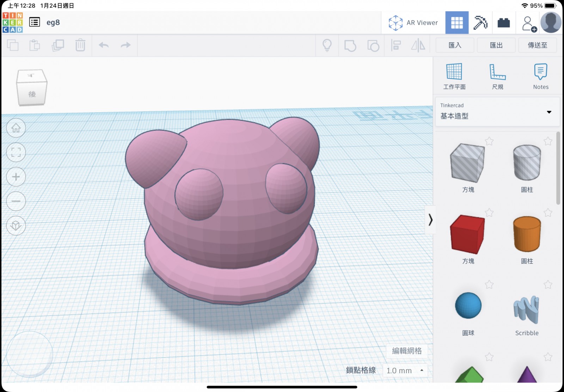Click the align tool icon
564x392 pixels.
pos(396,45)
